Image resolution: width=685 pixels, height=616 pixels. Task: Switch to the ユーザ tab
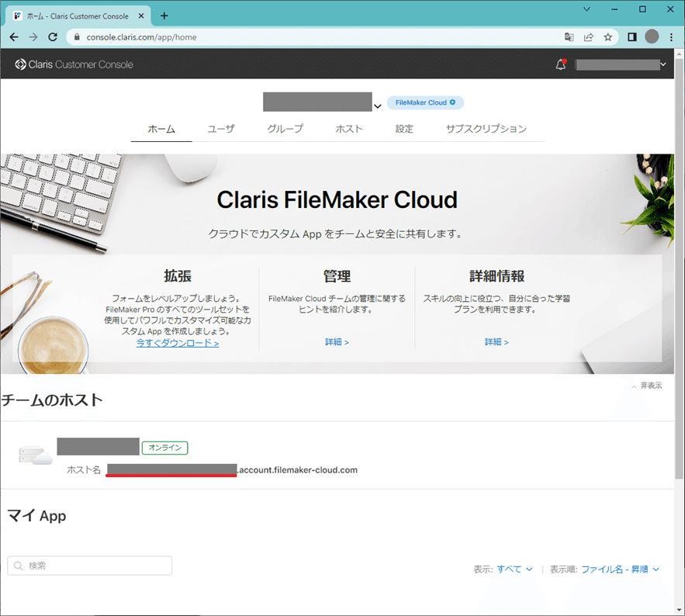[221, 129]
